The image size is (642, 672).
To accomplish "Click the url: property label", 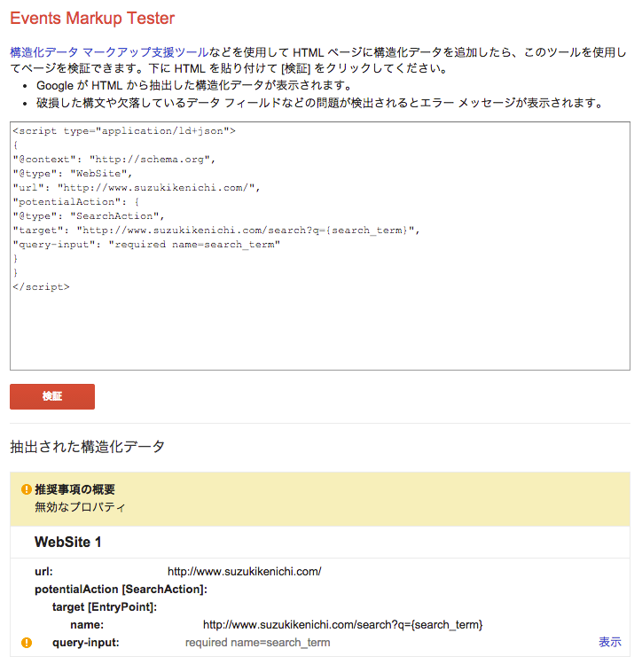I will 43,571.
